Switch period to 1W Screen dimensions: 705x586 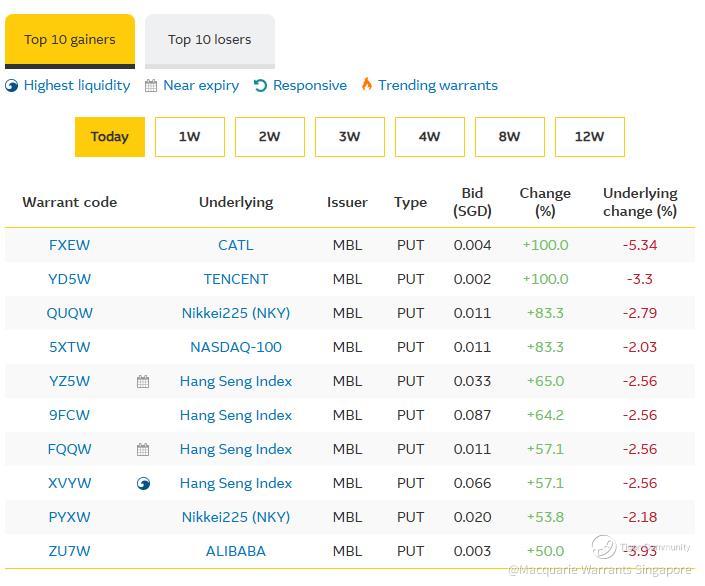pos(189,137)
